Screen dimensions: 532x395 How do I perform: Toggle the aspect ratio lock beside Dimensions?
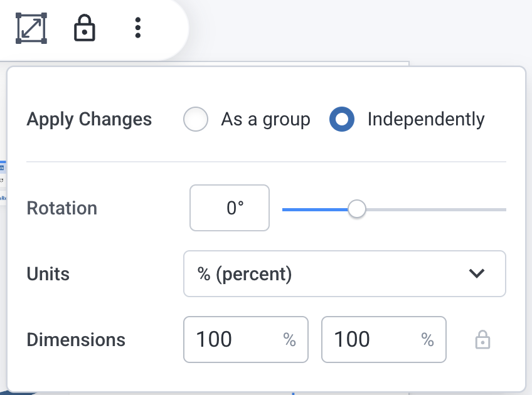(x=482, y=340)
